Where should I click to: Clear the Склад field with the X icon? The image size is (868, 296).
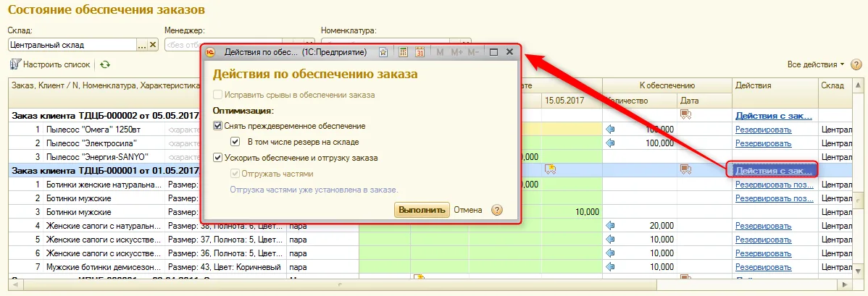(x=154, y=45)
